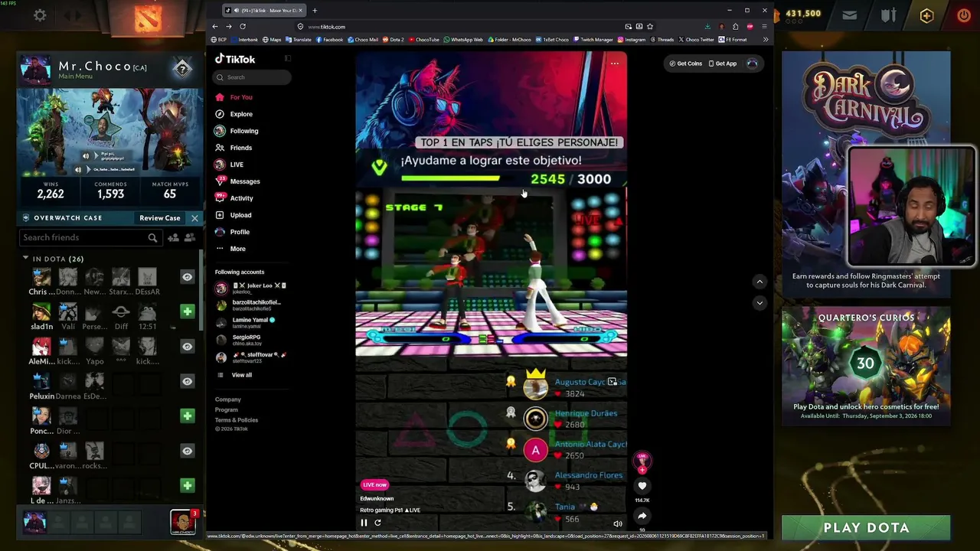
Task: Open the Dota mail envelope icon
Action: [849, 15]
